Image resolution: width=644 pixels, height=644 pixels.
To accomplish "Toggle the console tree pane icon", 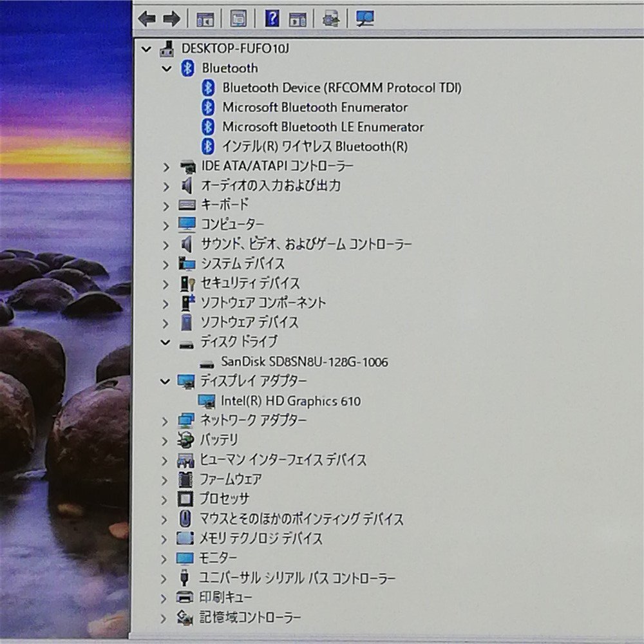I will click(205, 19).
